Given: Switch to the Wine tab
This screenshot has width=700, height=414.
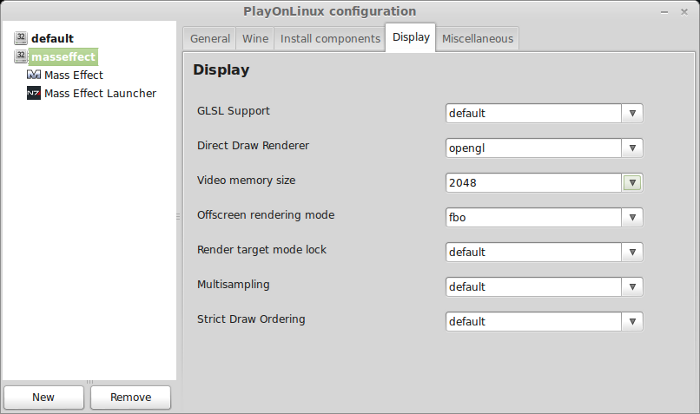Looking at the screenshot, I should [x=255, y=39].
